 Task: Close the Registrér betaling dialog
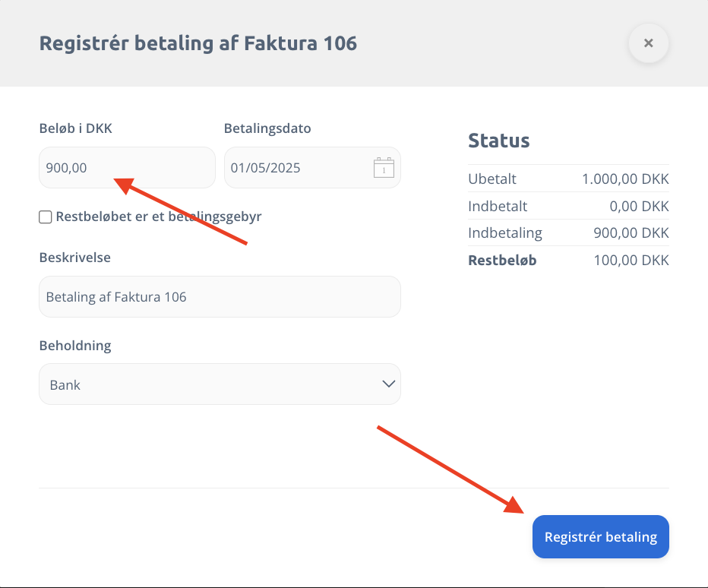click(x=649, y=43)
